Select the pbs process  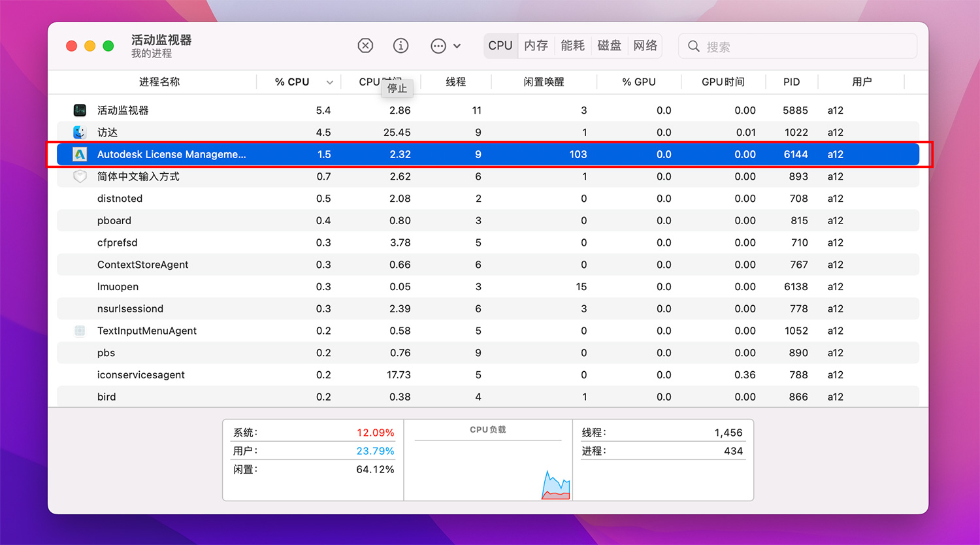(488, 353)
